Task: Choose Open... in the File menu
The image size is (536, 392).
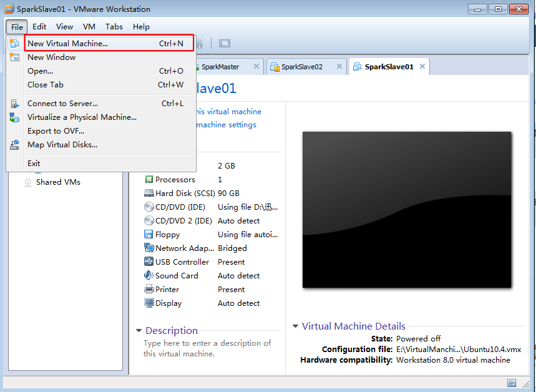Action: coord(109,71)
